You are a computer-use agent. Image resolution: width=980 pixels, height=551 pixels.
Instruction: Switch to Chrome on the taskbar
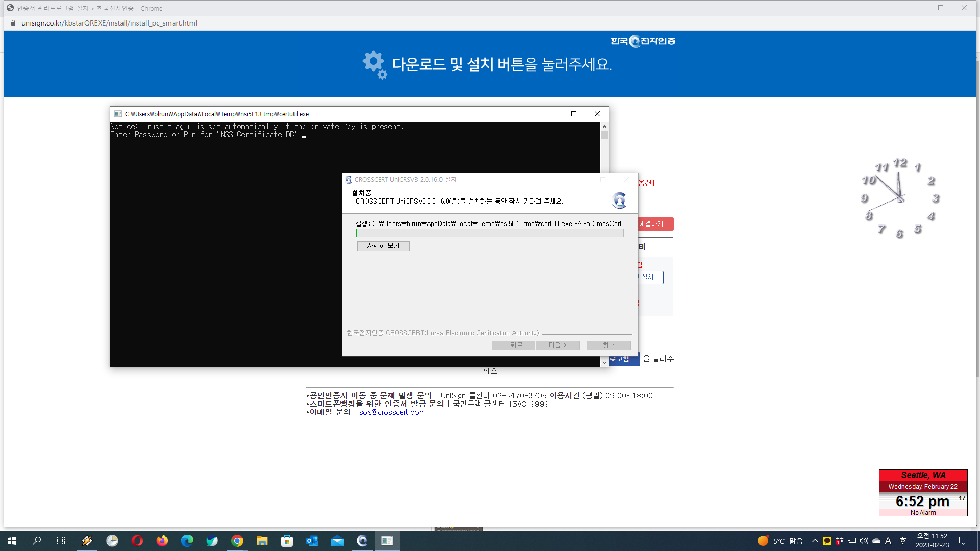click(237, 541)
